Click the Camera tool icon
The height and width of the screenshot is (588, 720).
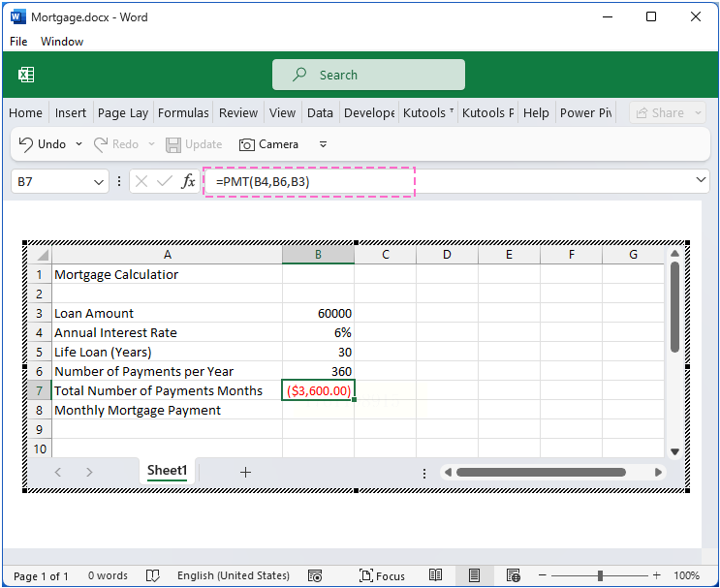coord(247,144)
